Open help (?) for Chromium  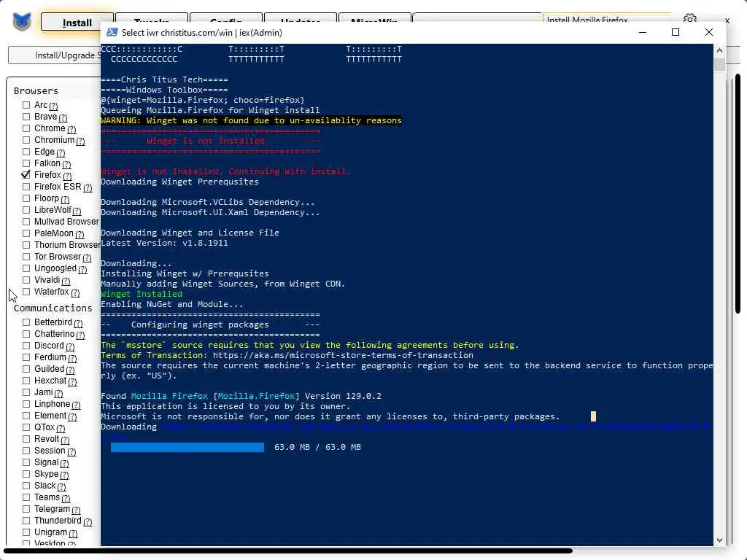(80, 141)
